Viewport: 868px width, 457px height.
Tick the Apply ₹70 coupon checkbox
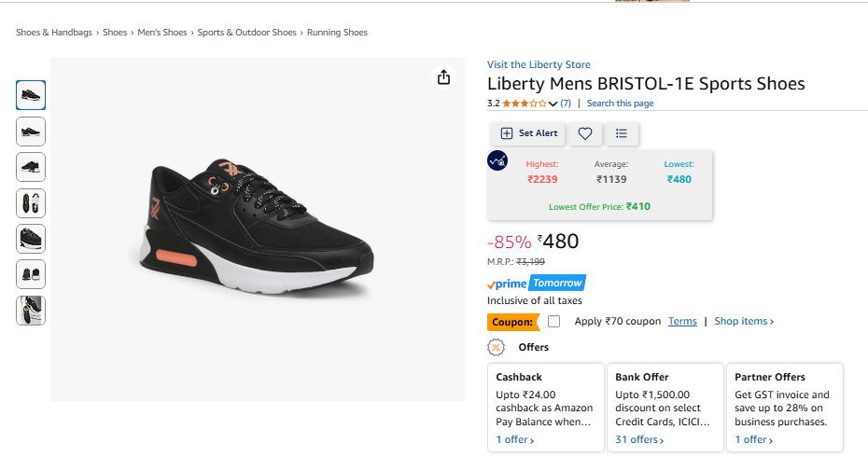554,322
